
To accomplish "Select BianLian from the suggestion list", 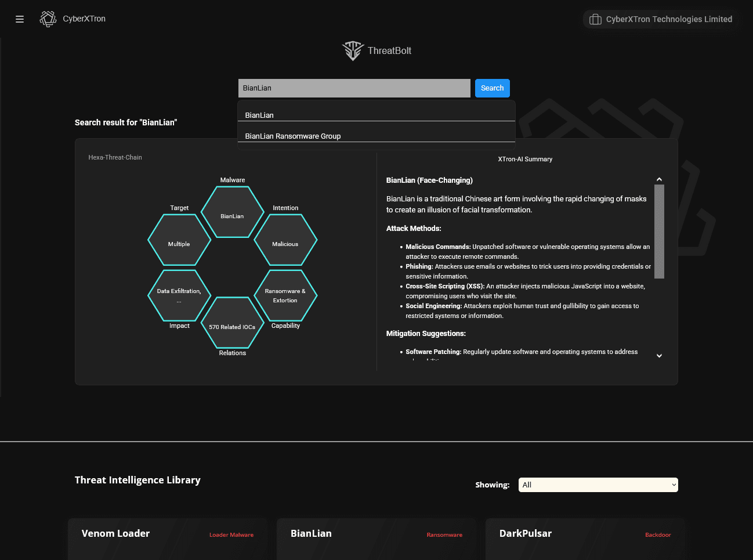I will (x=259, y=115).
